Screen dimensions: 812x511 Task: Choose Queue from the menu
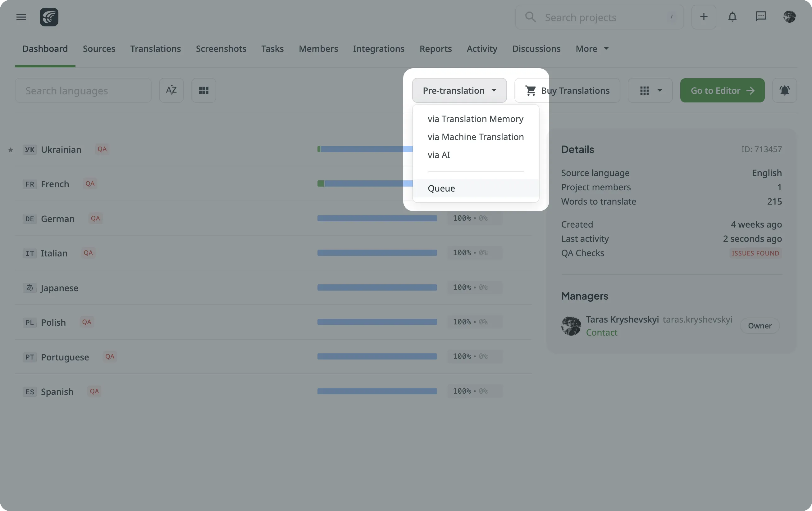tap(441, 188)
